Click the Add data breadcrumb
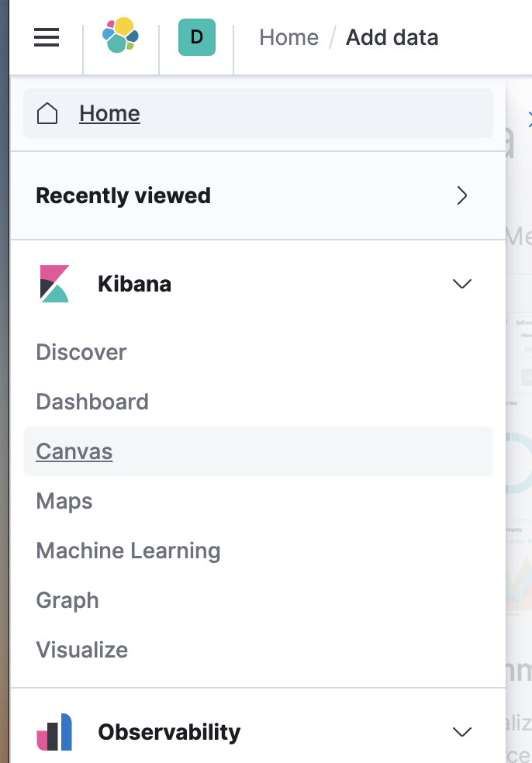 click(392, 37)
